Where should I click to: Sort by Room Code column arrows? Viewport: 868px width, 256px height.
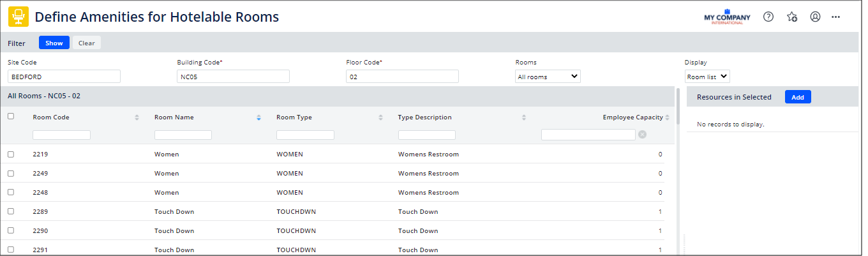pos(137,117)
